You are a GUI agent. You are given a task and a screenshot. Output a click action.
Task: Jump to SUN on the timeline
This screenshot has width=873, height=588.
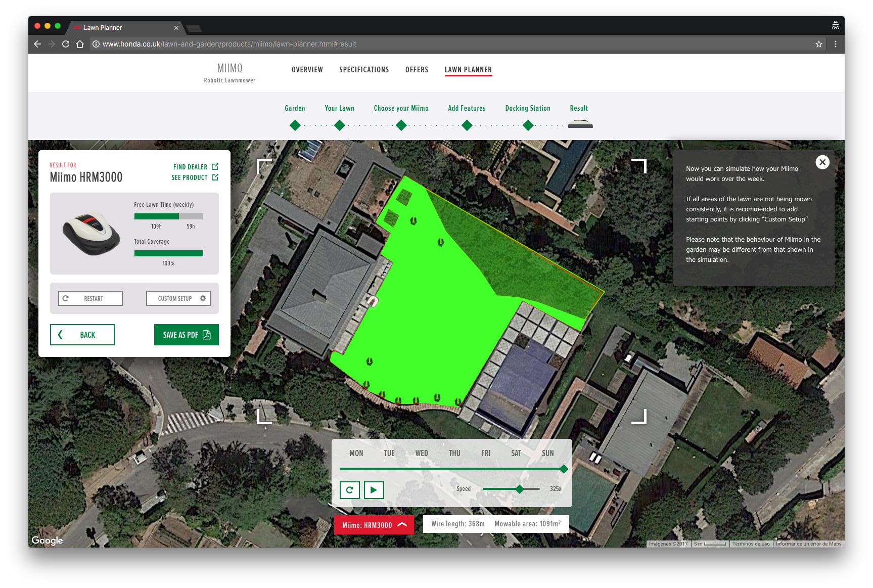coord(548,454)
